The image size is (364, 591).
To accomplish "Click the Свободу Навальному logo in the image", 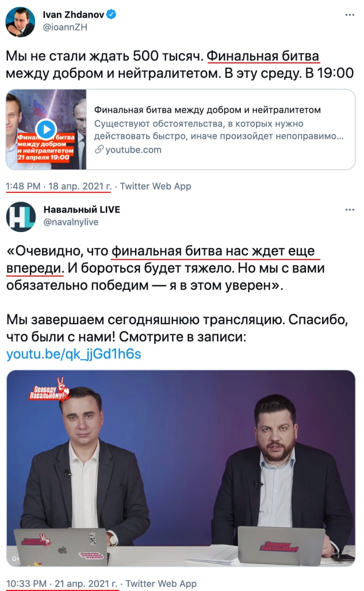I will coord(47,390).
